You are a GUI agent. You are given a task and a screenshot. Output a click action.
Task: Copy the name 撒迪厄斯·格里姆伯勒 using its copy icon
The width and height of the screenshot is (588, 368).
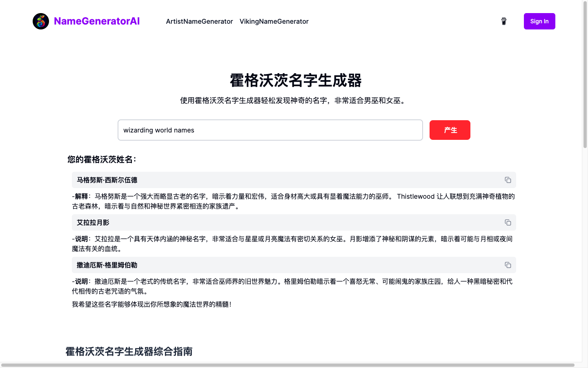(508, 265)
